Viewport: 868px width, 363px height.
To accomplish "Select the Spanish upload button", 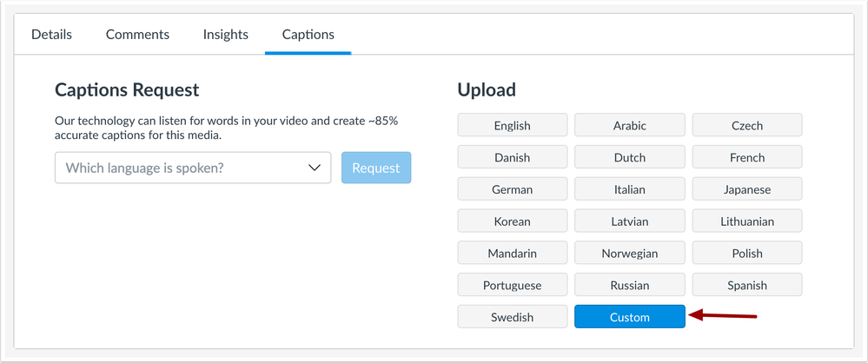I will pyautogui.click(x=746, y=286).
